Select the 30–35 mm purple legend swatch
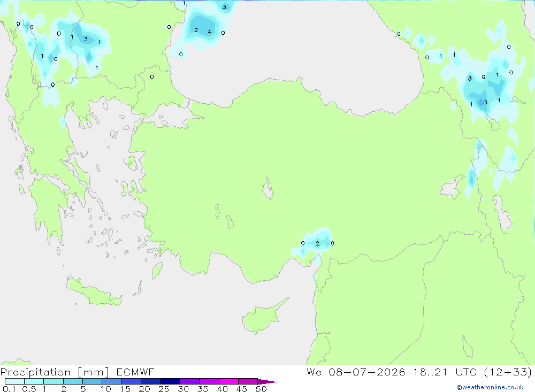 point(190,381)
